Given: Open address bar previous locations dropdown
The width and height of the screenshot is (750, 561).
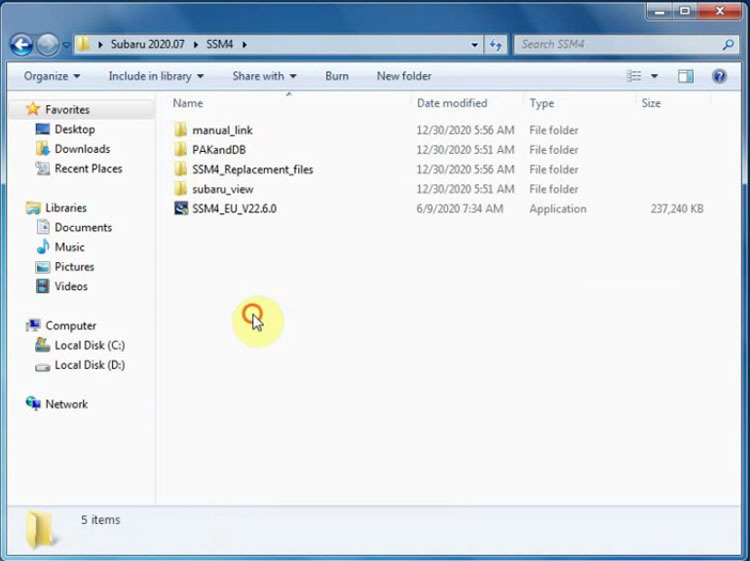Looking at the screenshot, I should [474, 45].
